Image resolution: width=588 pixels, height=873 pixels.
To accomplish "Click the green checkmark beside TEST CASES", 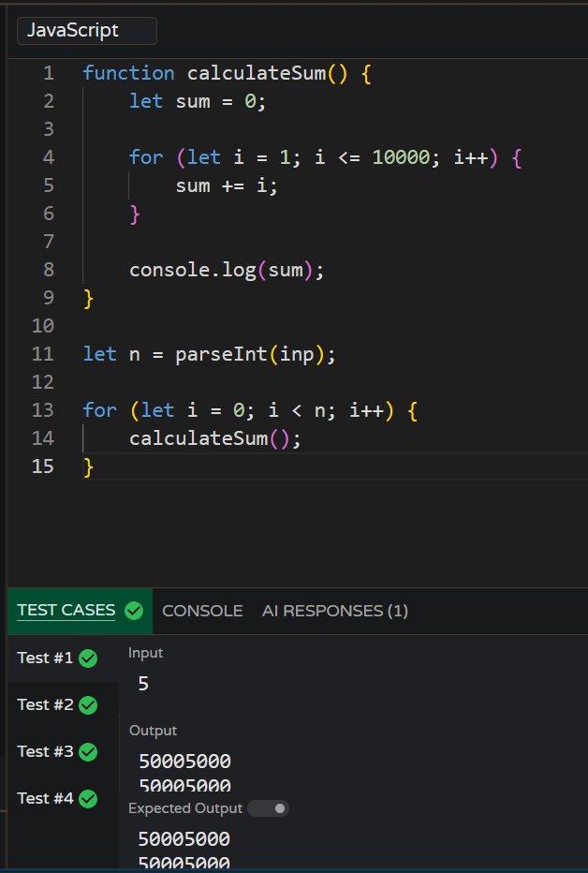I will click(x=134, y=611).
